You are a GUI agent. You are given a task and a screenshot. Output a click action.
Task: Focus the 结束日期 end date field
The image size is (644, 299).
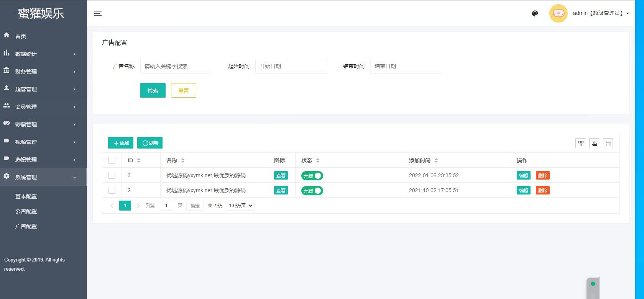click(407, 66)
